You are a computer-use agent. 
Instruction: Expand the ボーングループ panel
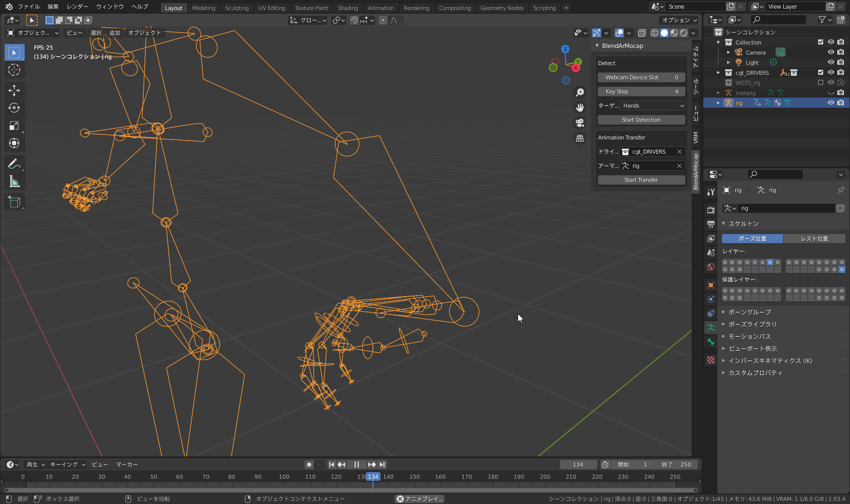point(749,312)
